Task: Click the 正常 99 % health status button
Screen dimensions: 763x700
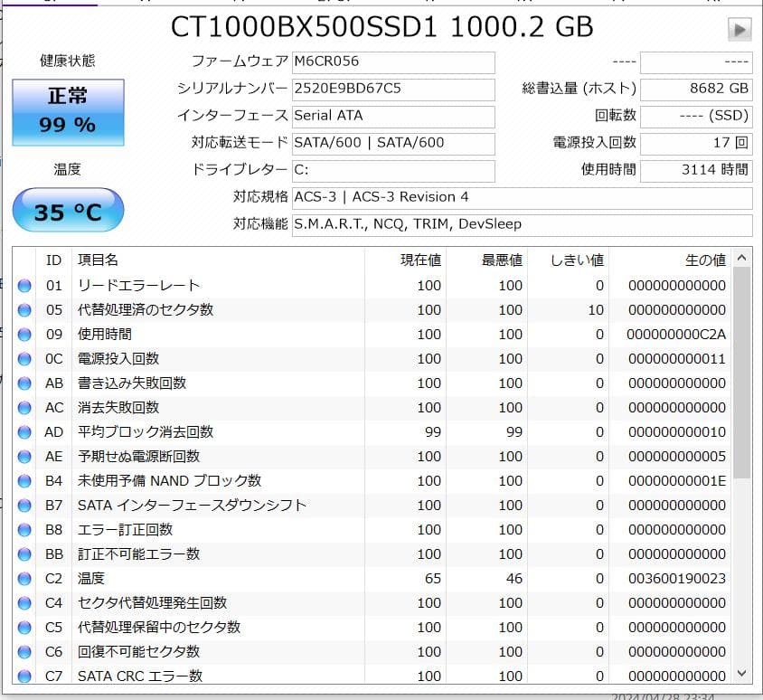Action: pos(68,112)
